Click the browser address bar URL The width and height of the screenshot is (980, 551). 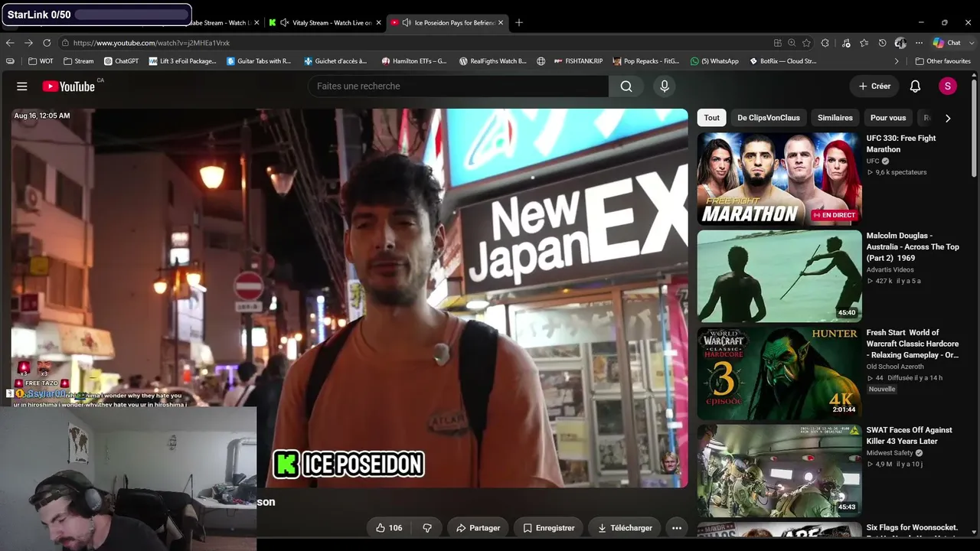tap(152, 43)
